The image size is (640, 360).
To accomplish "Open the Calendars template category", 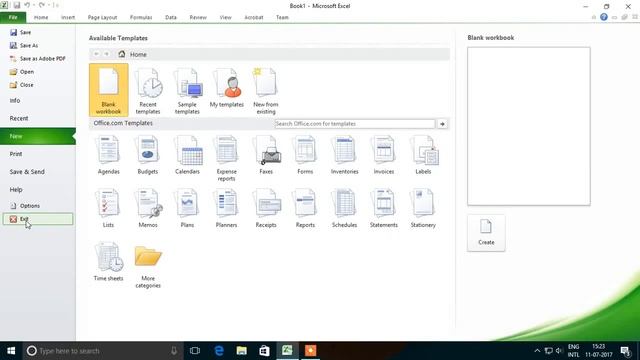I will pyautogui.click(x=187, y=155).
